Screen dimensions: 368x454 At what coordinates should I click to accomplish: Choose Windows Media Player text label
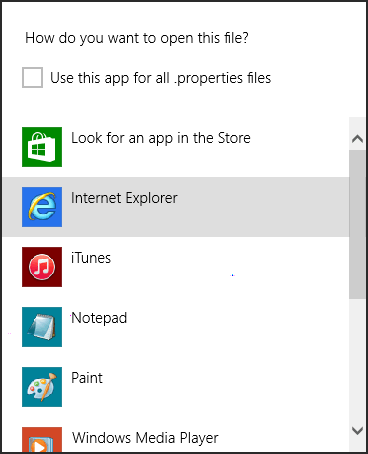pyautogui.click(x=145, y=438)
